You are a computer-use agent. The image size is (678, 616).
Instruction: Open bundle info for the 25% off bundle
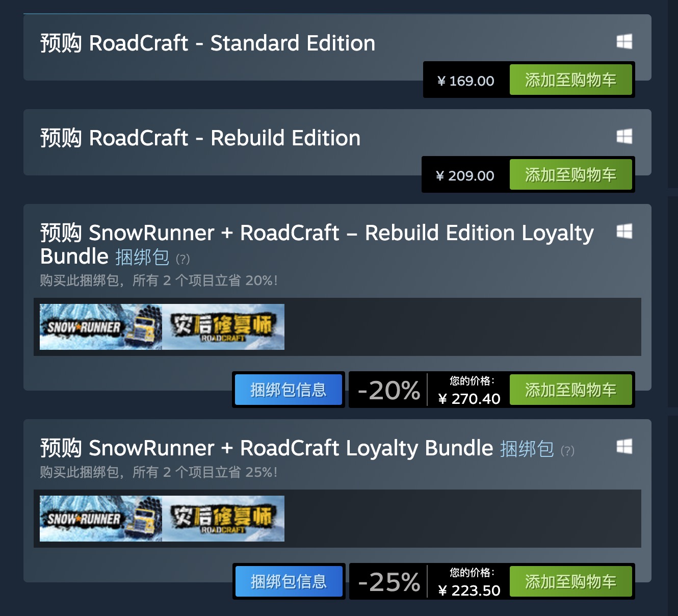coord(289,582)
